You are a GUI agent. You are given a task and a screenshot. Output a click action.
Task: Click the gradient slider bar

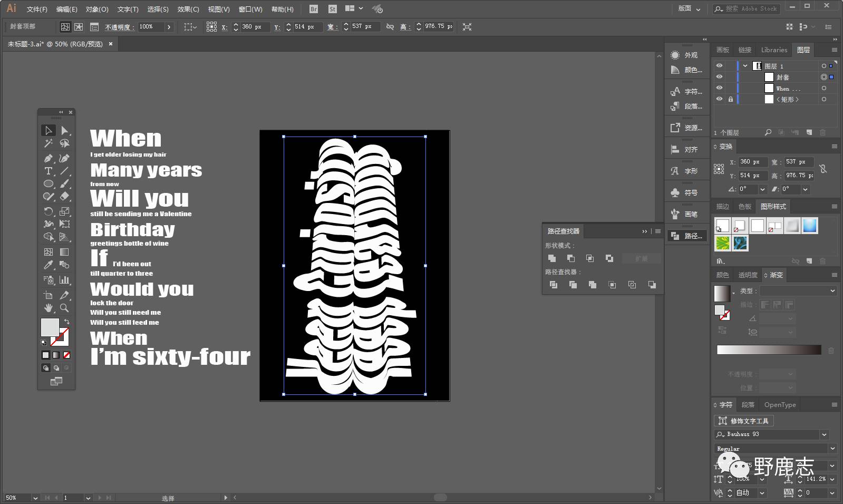769,350
